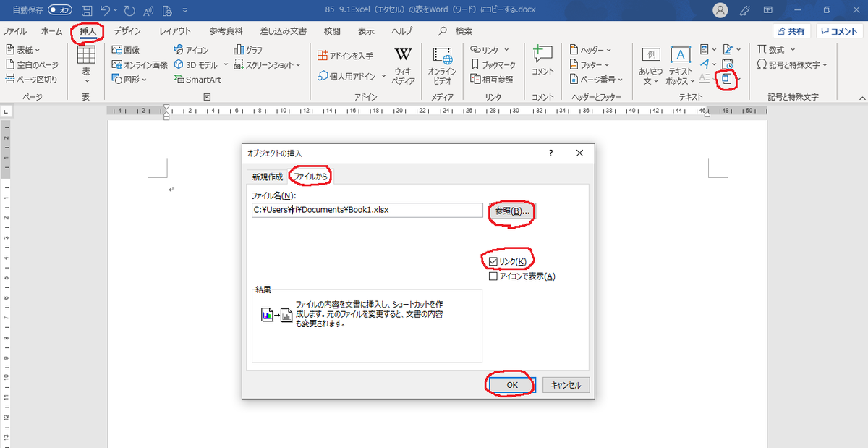Screen dimensions: 868x448
Task: Switch to the 差し込み文書 (Mailings) tab
Action: click(x=284, y=31)
